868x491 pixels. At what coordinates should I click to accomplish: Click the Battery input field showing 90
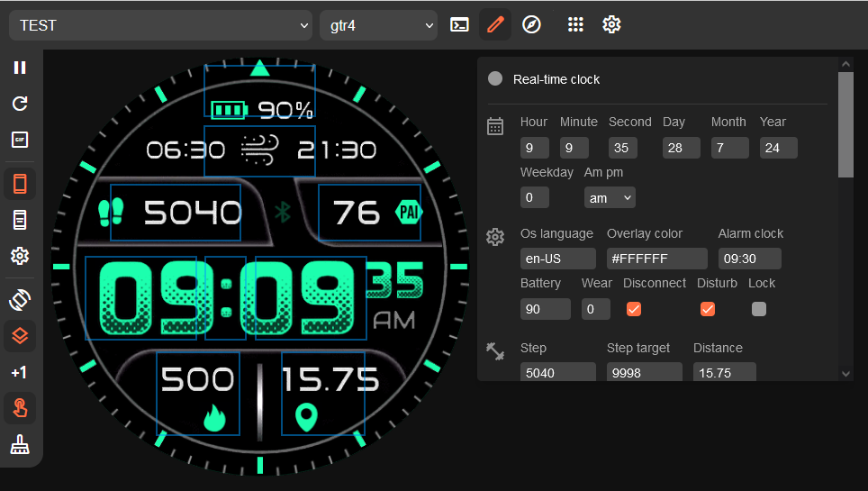tap(546, 309)
